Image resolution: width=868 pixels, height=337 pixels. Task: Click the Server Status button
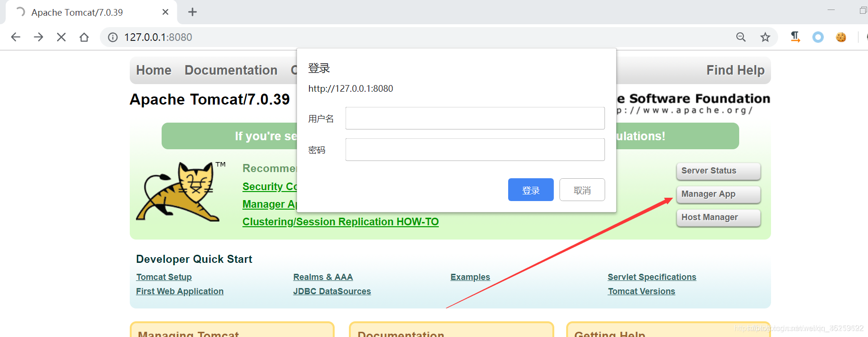[718, 171]
